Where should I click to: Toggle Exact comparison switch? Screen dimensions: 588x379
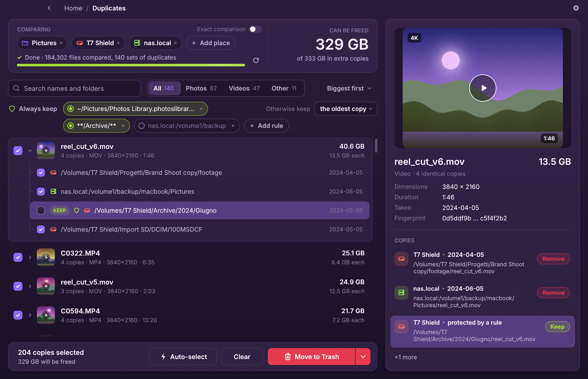tap(255, 29)
